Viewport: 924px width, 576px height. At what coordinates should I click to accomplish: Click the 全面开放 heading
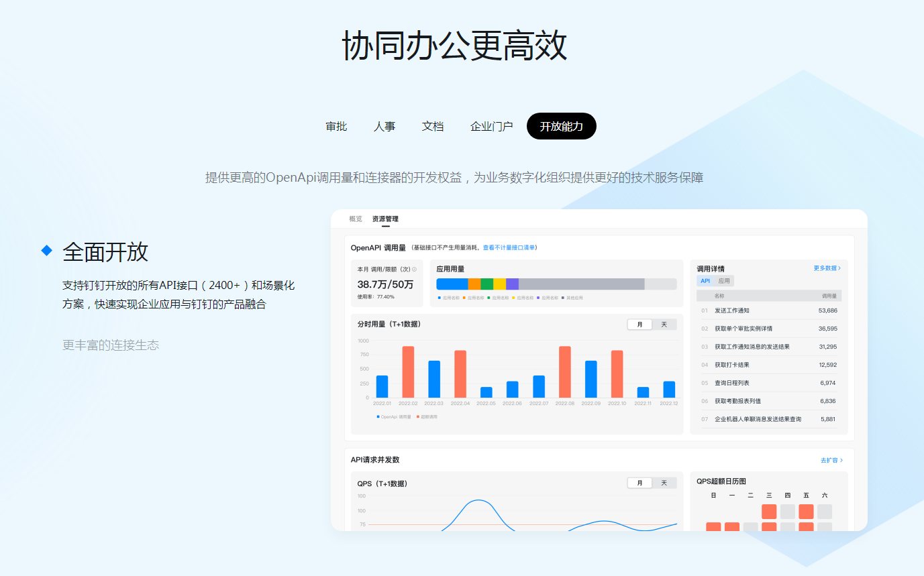click(105, 251)
